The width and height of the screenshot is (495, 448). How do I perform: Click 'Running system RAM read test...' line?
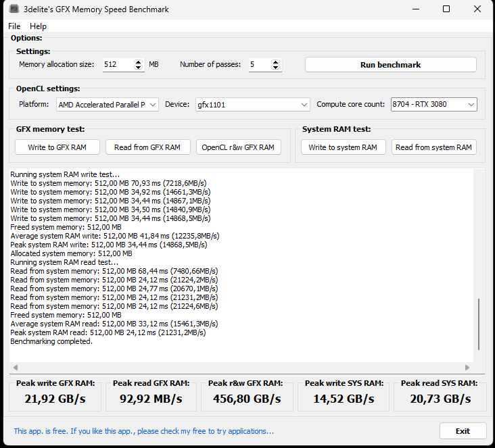(x=64, y=262)
